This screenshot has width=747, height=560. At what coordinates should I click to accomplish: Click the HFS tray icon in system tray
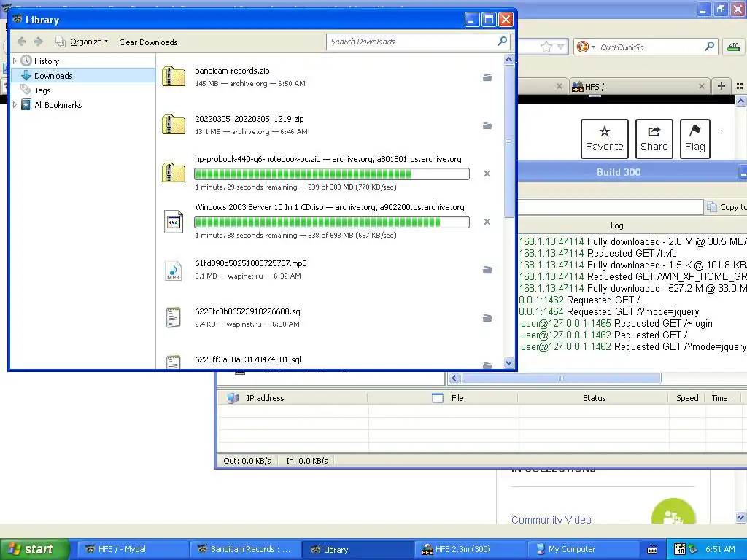click(x=680, y=549)
